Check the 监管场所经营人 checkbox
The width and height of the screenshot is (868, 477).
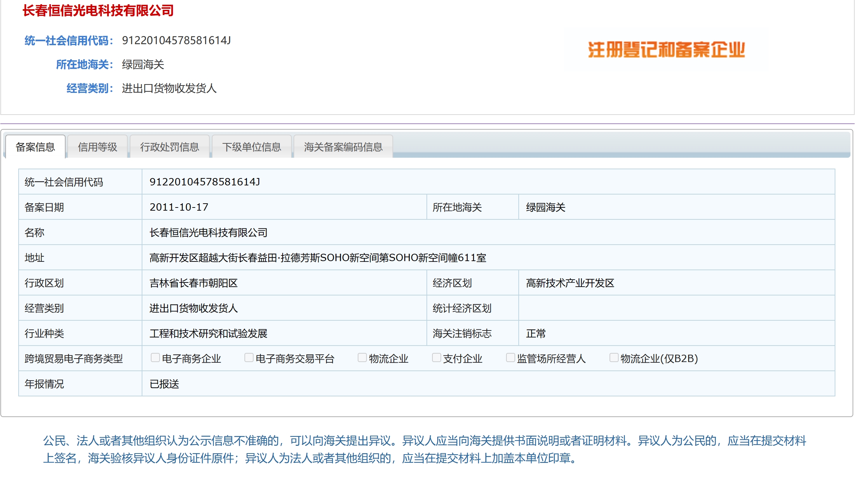(x=510, y=357)
